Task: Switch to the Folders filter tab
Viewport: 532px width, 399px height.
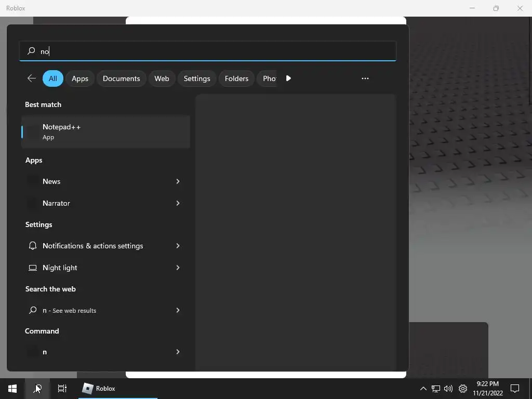Action: click(236, 78)
